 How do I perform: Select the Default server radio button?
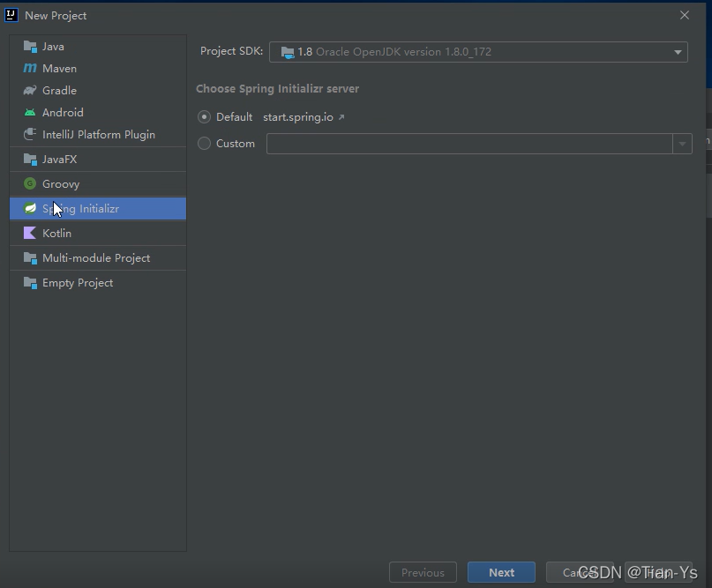click(x=205, y=117)
